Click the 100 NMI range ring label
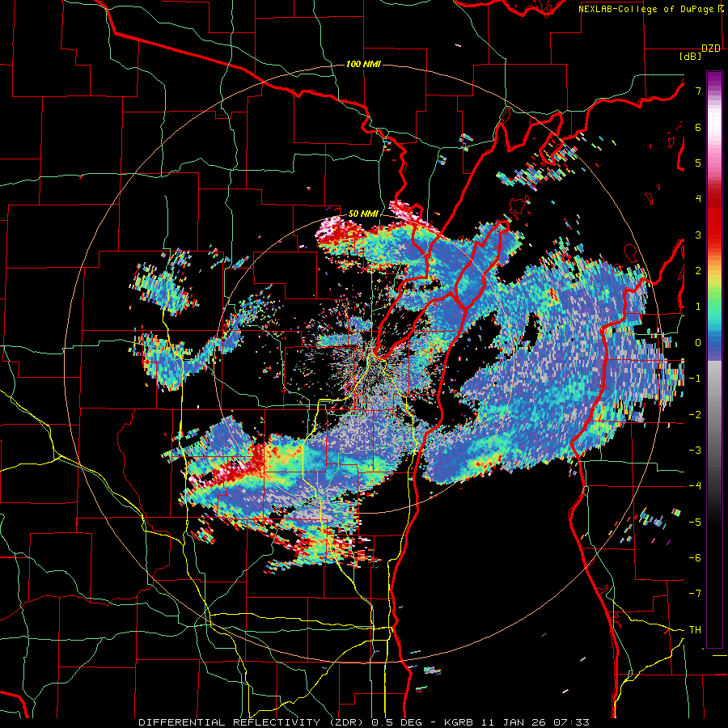The image size is (728, 728). click(363, 64)
